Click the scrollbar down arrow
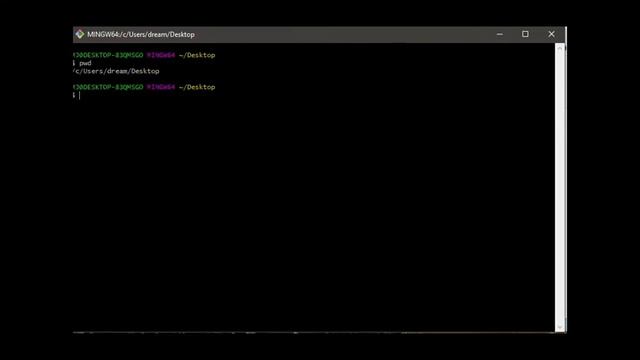This screenshot has width=640, height=360. (x=560, y=328)
